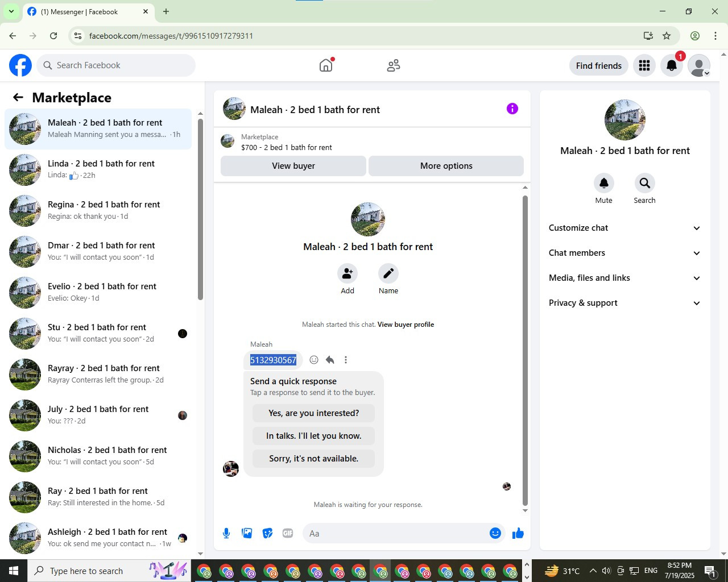
Task: Open the notifications bell
Action: (x=672, y=65)
